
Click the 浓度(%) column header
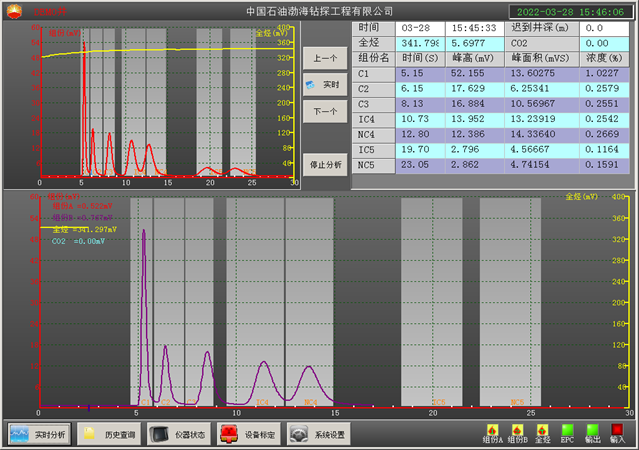[x=604, y=58]
